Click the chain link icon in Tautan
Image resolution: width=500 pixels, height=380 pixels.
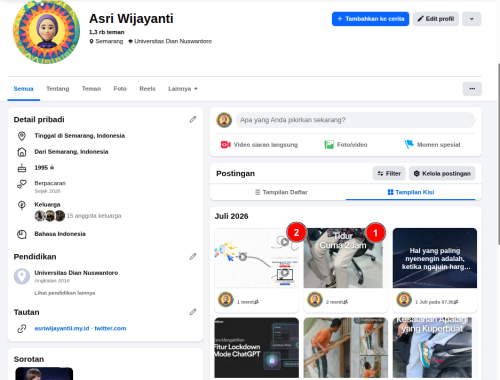pyautogui.click(x=22, y=329)
